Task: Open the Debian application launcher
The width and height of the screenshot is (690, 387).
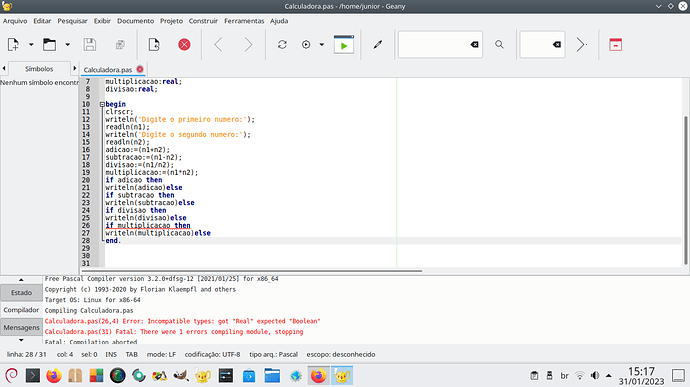Action: click(x=11, y=376)
